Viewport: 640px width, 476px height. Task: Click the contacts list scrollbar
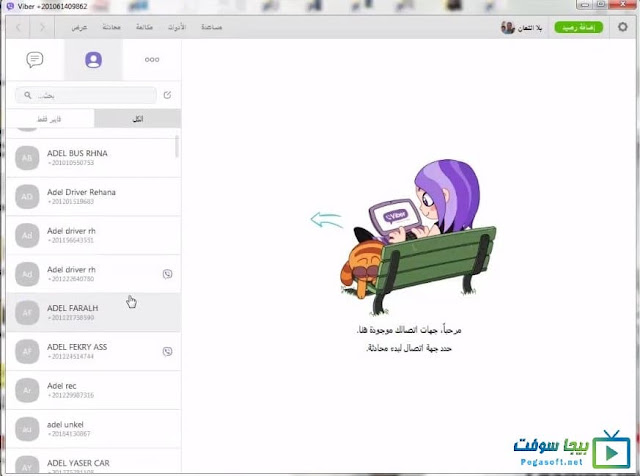click(177, 146)
